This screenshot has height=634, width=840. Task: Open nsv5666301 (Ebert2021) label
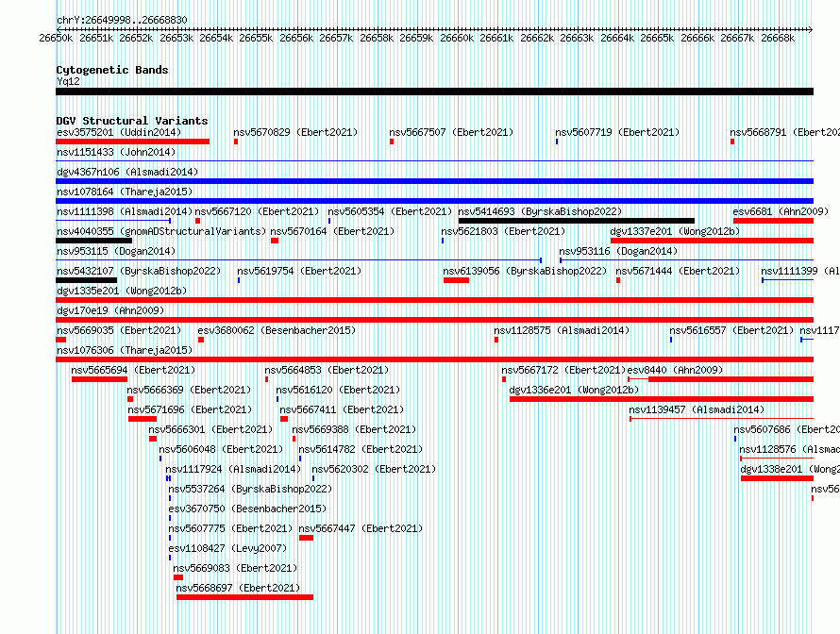click(210, 429)
